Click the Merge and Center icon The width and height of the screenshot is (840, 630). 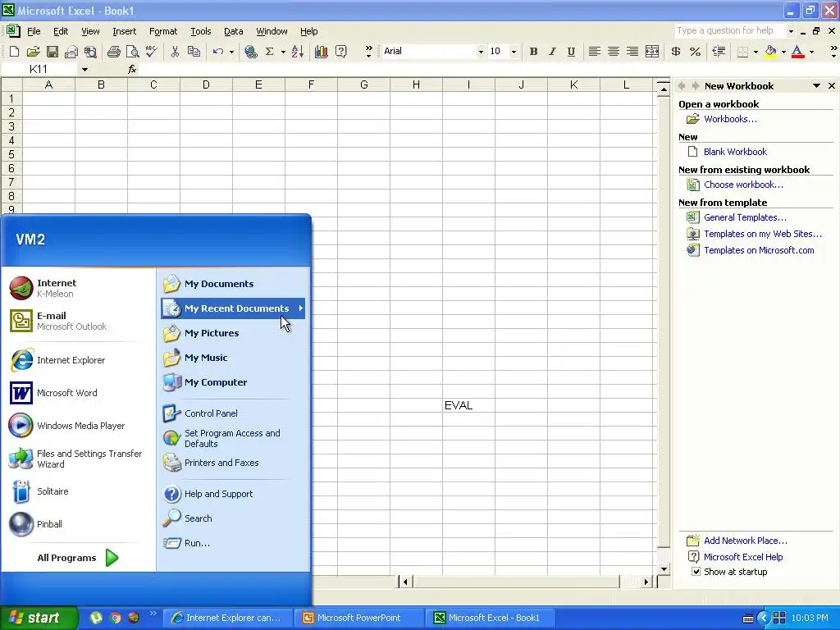652,52
